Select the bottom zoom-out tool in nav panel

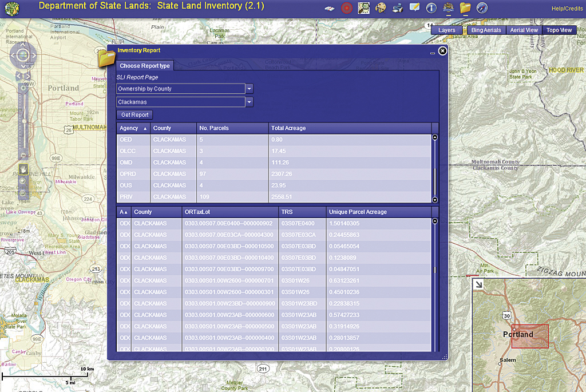(x=23, y=193)
